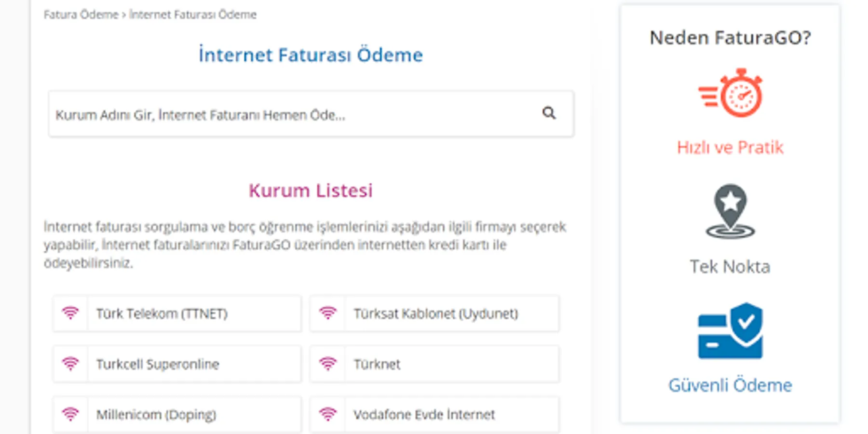868x434 pixels.
Task: Go to Fatura Ödeme breadcrumb link
Action: coord(81,15)
